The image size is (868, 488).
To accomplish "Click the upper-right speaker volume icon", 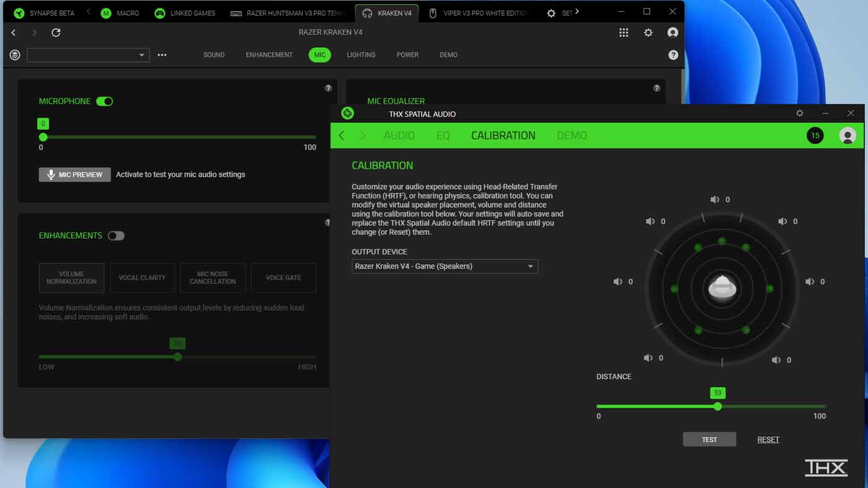I will pos(782,221).
